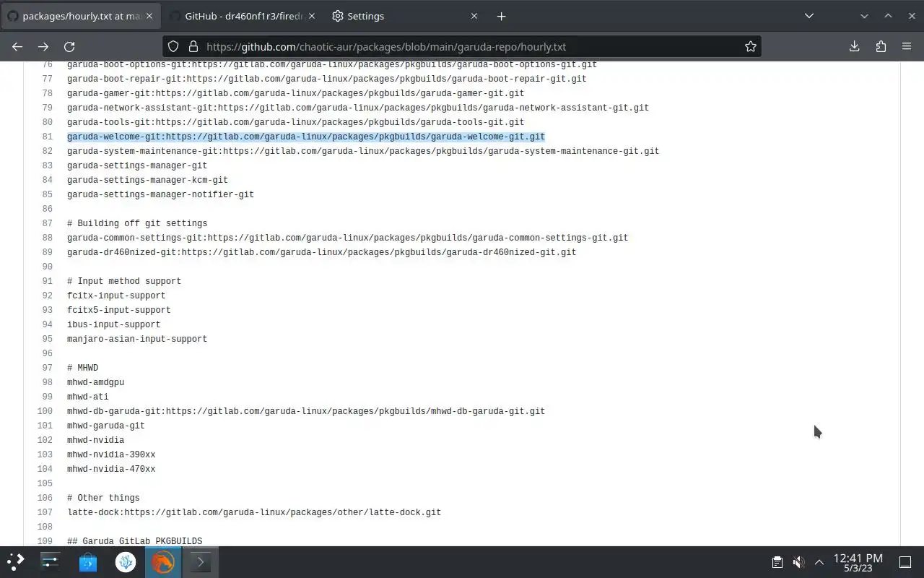Open the browser hamburger menu
Viewport: 924px width, 578px height.
(x=907, y=46)
